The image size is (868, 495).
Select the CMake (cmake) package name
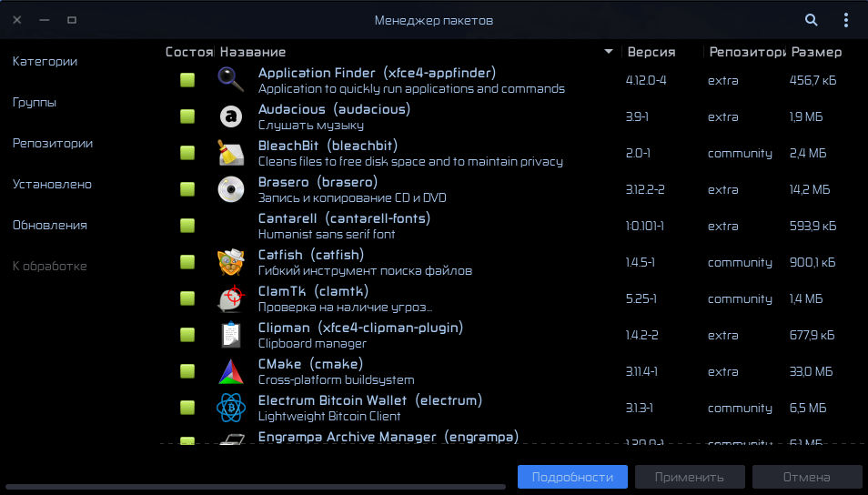(x=310, y=364)
